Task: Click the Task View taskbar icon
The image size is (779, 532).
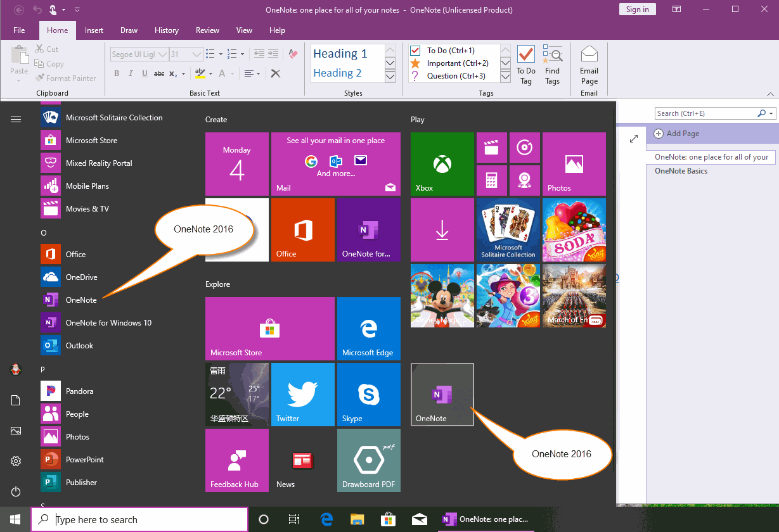Action: pos(294,519)
